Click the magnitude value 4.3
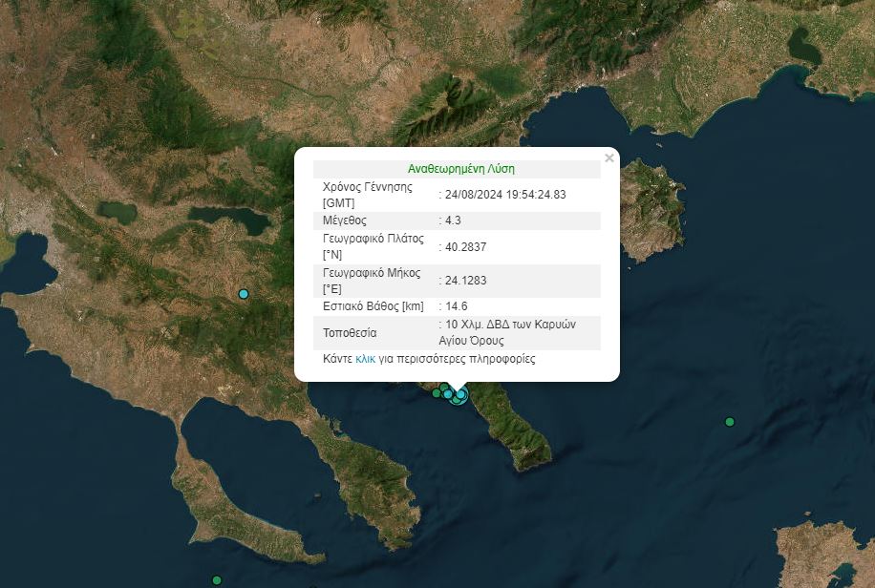 click(456, 220)
